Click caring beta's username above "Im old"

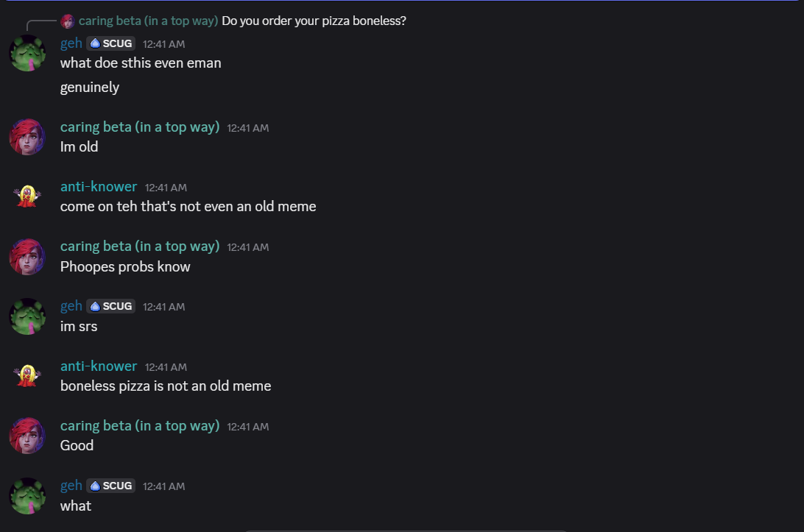pyautogui.click(x=140, y=127)
